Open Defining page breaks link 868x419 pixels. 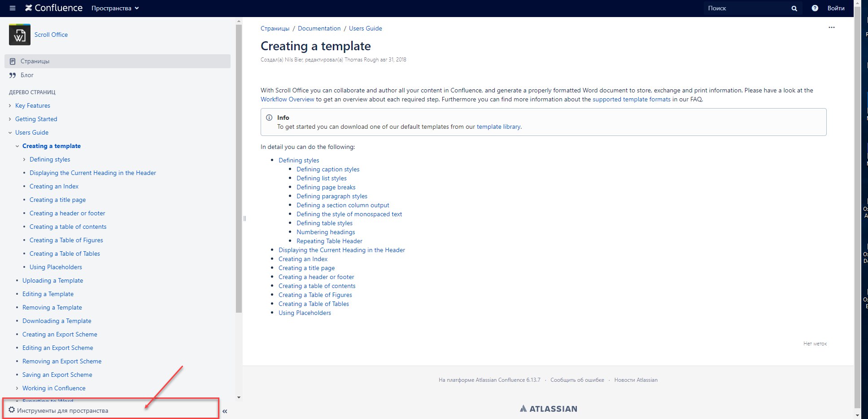point(326,187)
